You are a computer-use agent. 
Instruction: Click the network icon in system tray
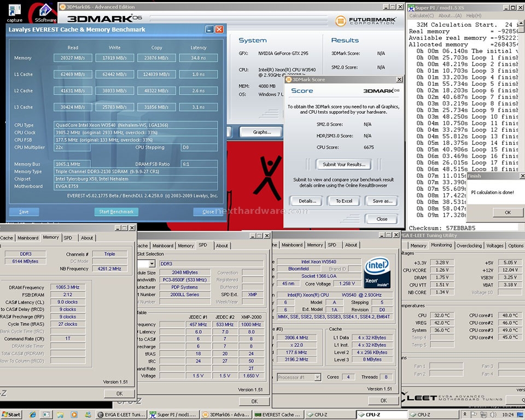point(483,415)
